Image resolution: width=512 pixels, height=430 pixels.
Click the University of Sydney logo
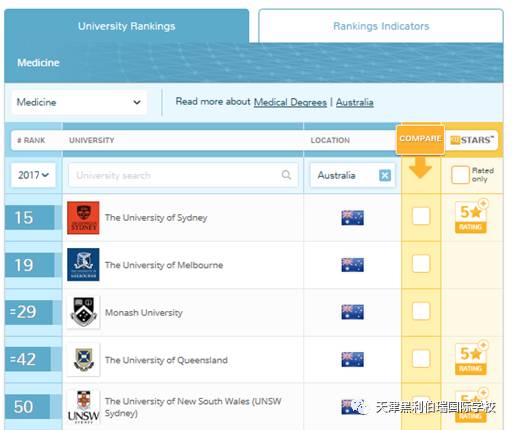[x=83, y=218]
